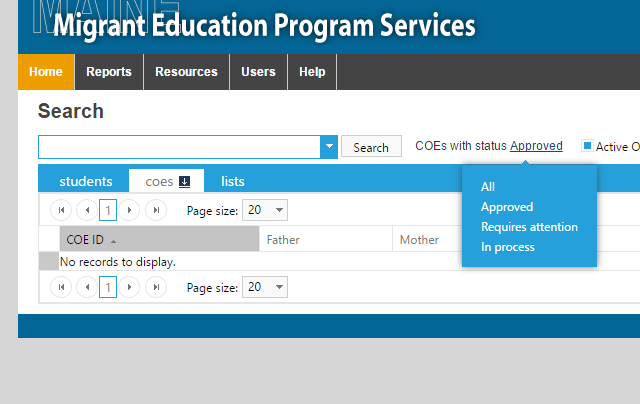Select Requires attention status option
Image resolution: width=640 pixels, height=404 pixels.
(529, 227)
